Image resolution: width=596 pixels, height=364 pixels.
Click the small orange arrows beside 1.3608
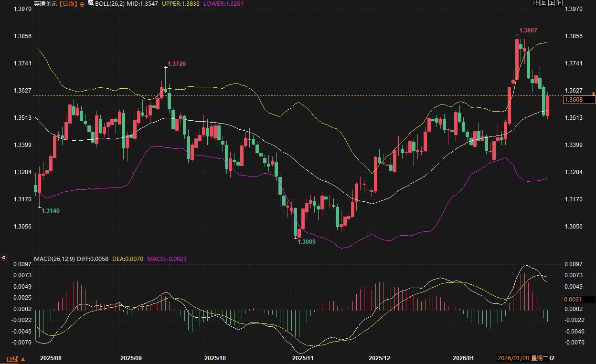coord(593,94)
